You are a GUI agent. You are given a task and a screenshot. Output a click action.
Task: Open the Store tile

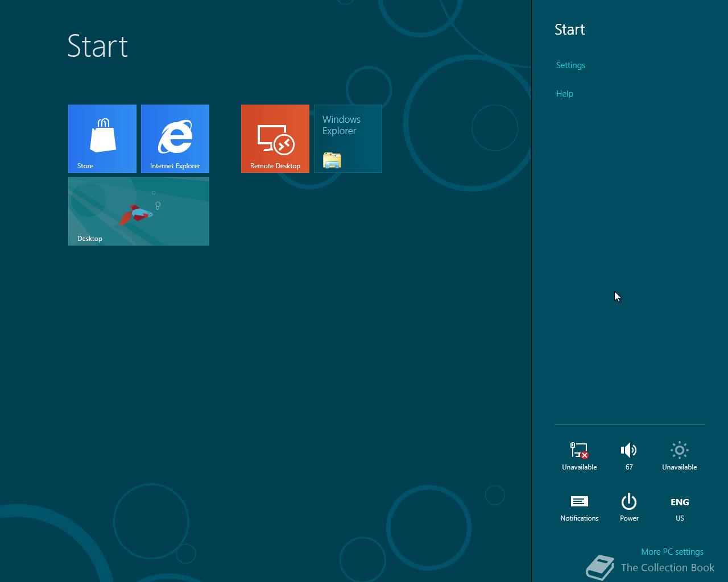pyautogui.click(x=102, y=139)
